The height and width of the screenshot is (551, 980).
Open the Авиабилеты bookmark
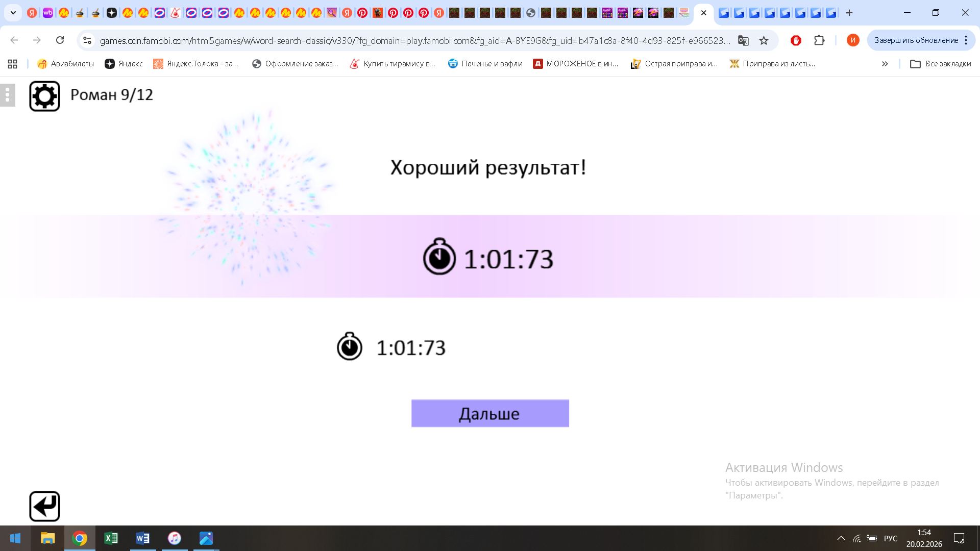[65, 64]
